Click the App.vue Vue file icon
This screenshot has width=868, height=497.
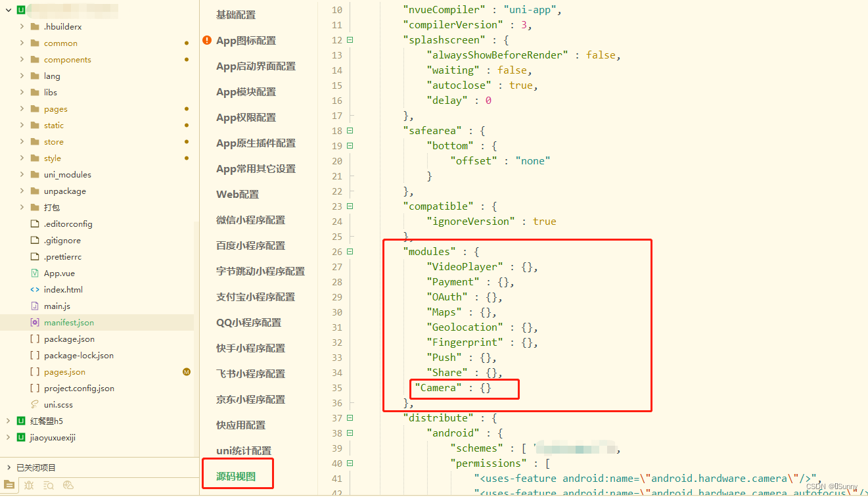pyautogui.click(x=35, y=273)
